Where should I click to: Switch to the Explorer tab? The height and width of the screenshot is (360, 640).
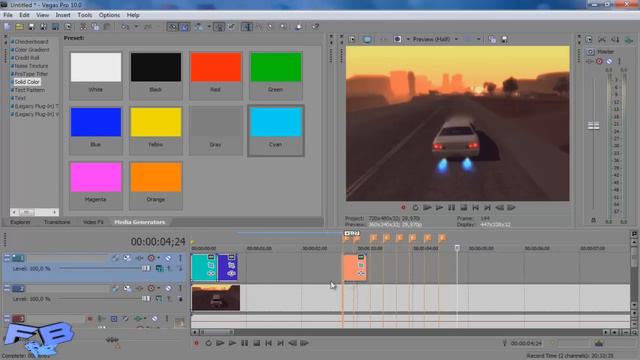coord(20,222)
